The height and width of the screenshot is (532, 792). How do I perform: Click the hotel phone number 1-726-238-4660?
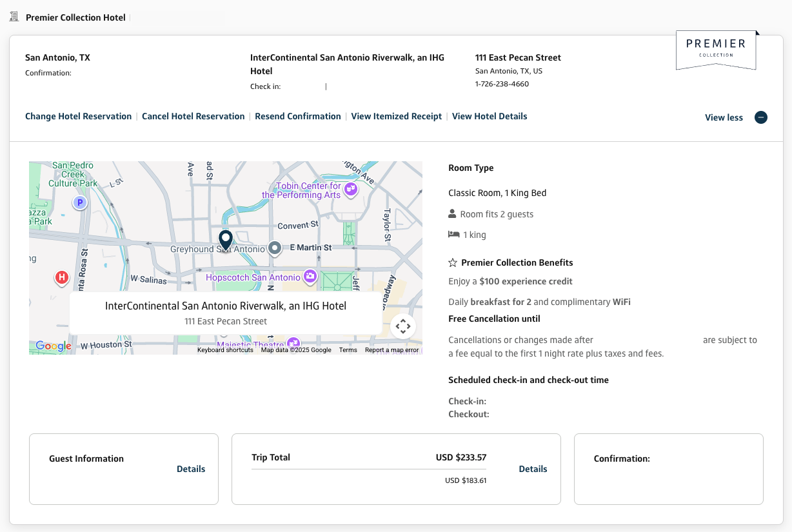point(502,84)
